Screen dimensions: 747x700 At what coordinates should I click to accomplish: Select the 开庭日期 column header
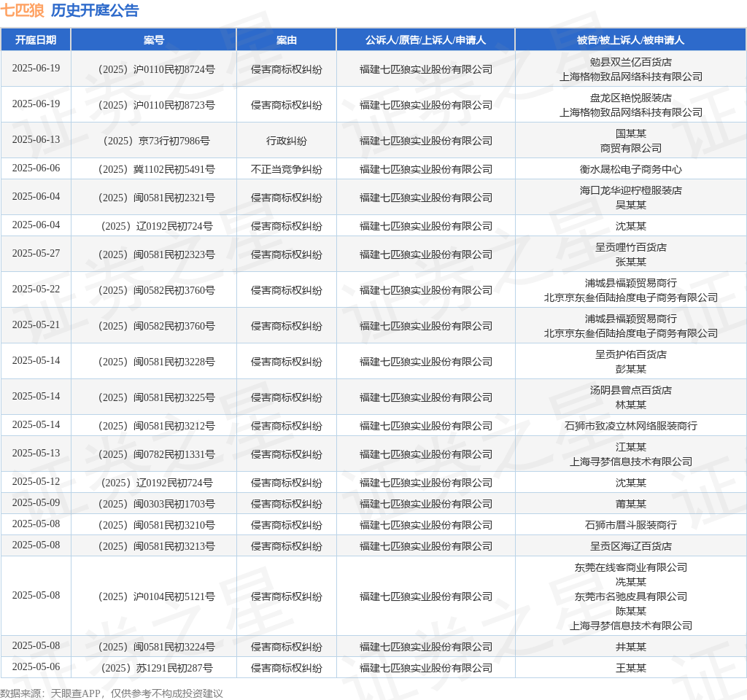[36, 40]
